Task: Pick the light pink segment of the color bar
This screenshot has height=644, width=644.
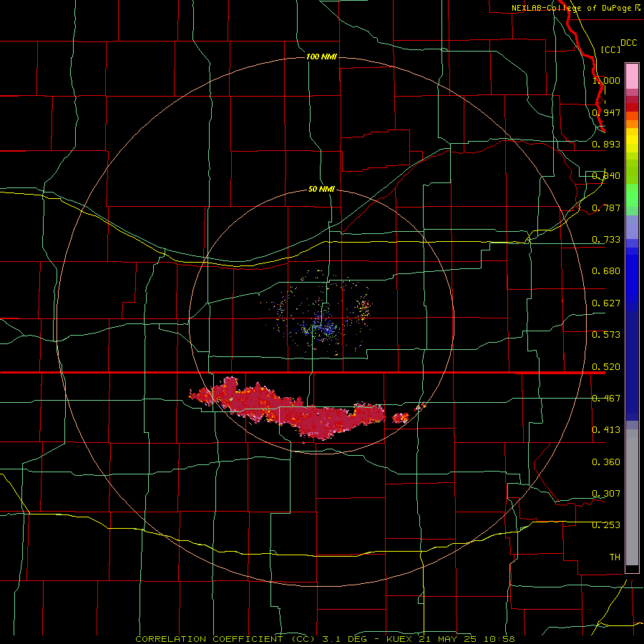Action: pos(632,76)
